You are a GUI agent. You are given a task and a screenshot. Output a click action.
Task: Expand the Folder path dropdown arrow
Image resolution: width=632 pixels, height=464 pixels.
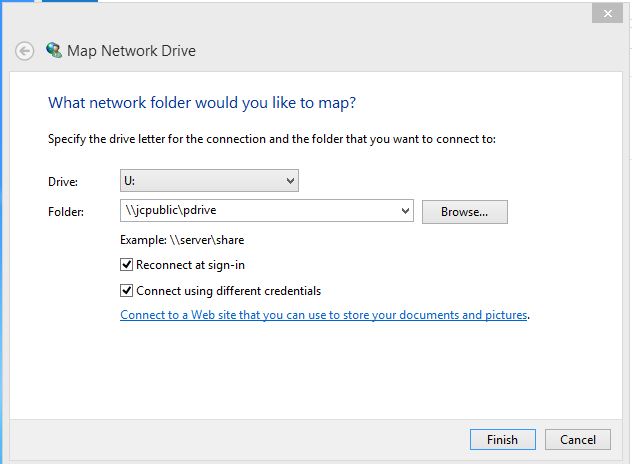pyautogui.click(x=405, y=210)
